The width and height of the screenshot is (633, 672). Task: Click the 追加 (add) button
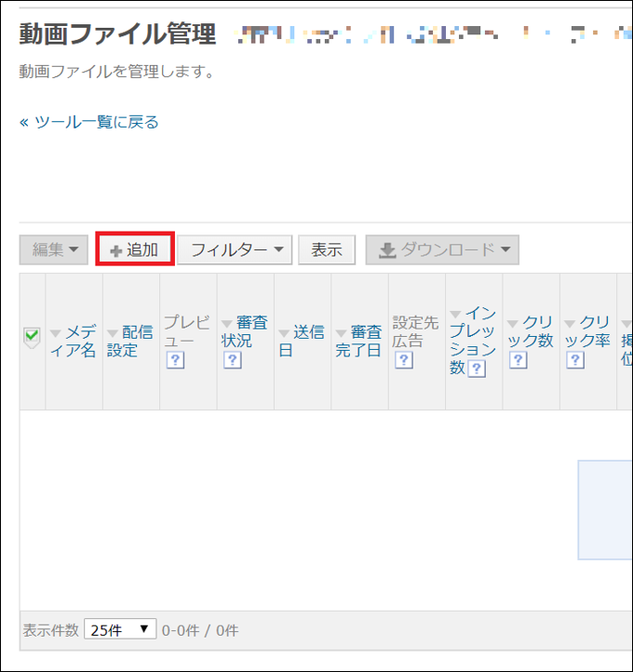click(135, 249)
